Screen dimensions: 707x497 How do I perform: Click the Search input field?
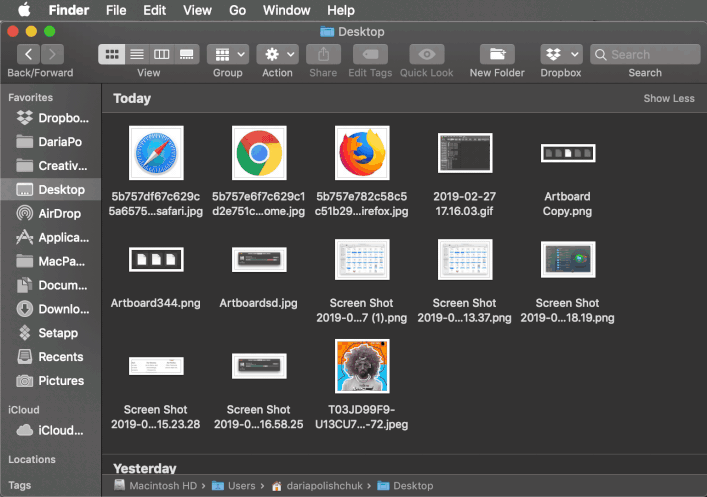pos(645,55)
